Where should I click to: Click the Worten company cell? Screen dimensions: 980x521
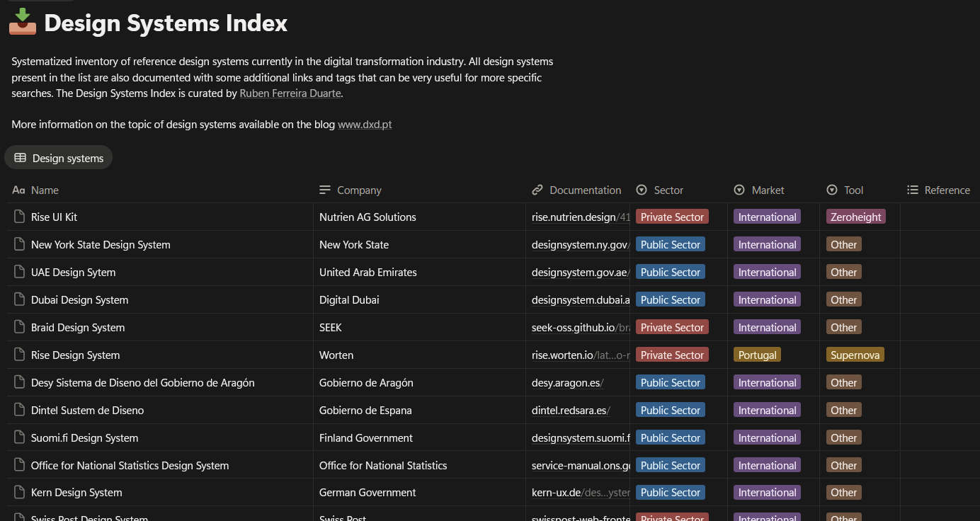pos(419,355)
